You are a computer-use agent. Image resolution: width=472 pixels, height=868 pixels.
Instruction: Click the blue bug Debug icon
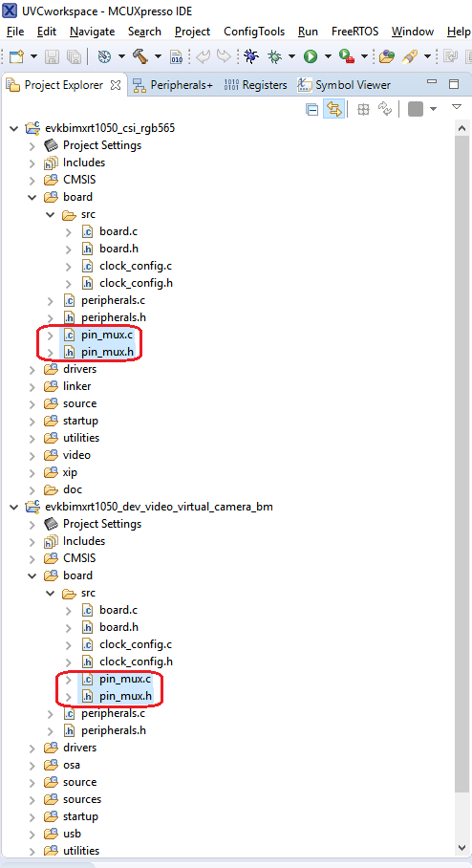tap(251, 55)
